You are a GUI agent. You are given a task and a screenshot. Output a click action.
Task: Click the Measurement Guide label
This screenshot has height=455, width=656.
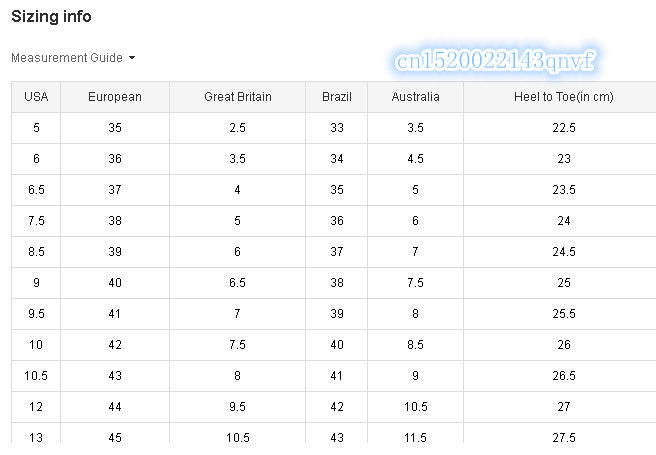click(66, 58)
